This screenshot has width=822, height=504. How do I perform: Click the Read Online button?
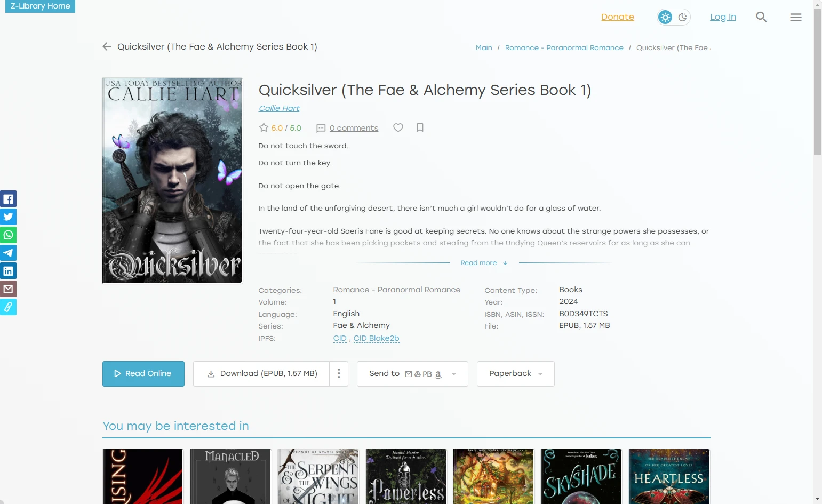143,374
